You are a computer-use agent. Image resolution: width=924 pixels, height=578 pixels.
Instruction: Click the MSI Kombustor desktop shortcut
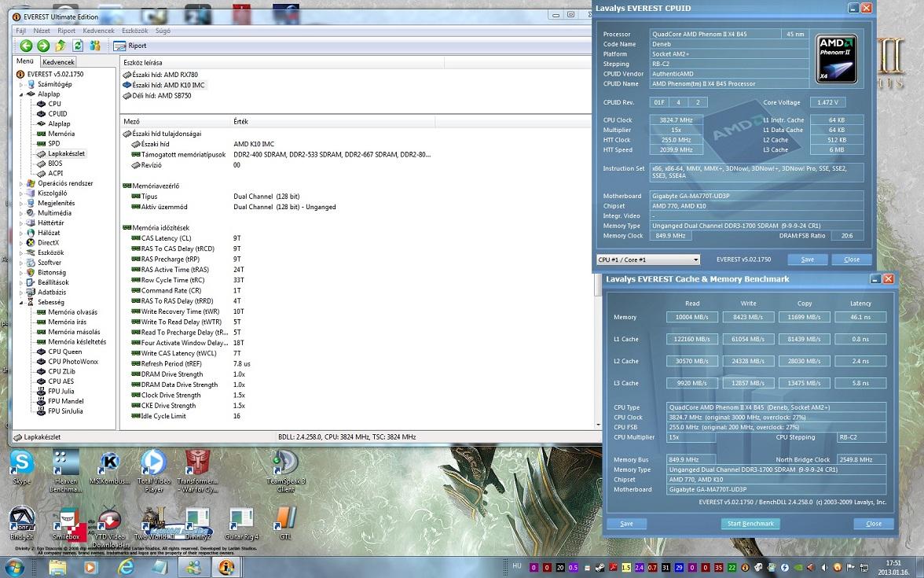pyautogui.click(x=109, y=468)
